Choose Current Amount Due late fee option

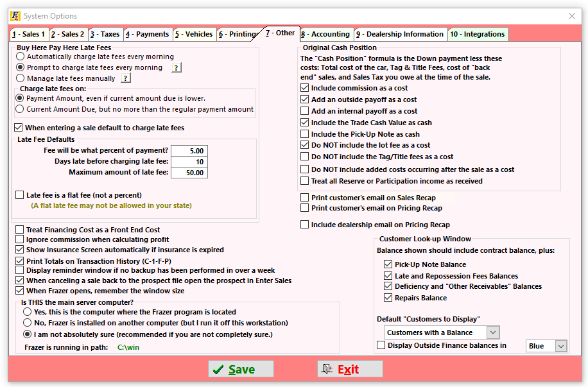pyautogui.click(x=21, y=109)
